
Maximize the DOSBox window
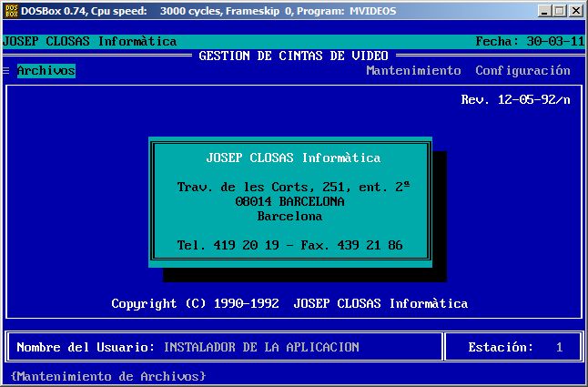point(559,11)
